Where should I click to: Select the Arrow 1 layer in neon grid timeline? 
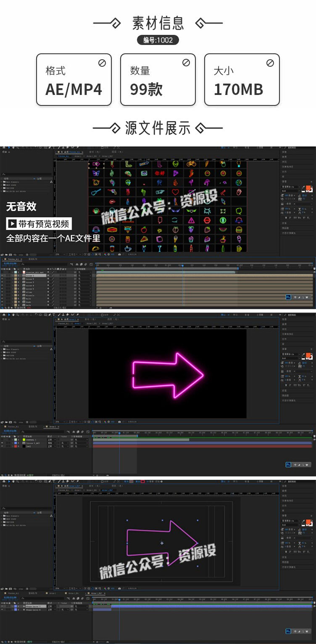pyautogui.click(x=30, y=276)
